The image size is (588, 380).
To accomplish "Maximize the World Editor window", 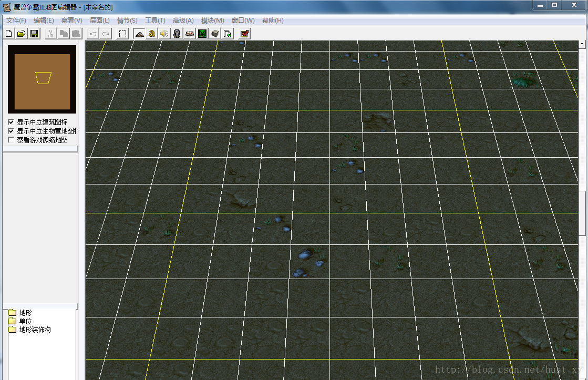I will (x=554, y=5).
